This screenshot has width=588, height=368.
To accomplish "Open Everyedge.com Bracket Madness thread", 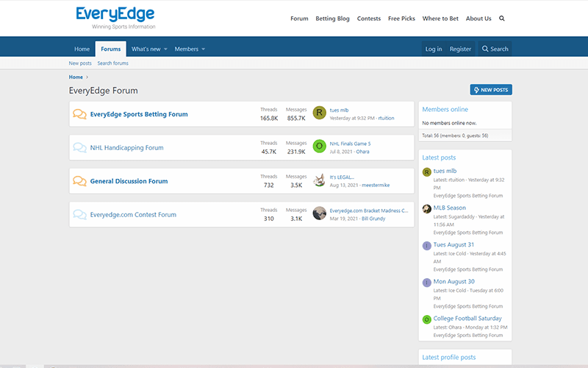I will point(369,210).
